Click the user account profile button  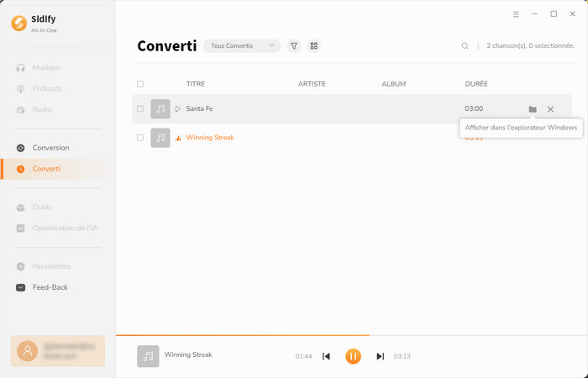click(58, 351)
